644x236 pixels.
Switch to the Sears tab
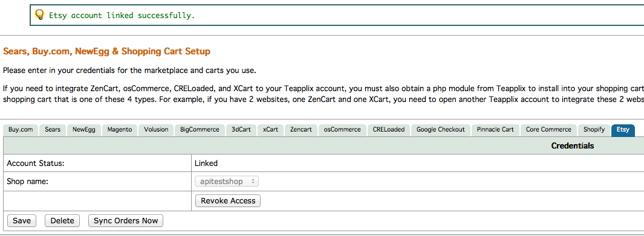[x=53, y=130]
